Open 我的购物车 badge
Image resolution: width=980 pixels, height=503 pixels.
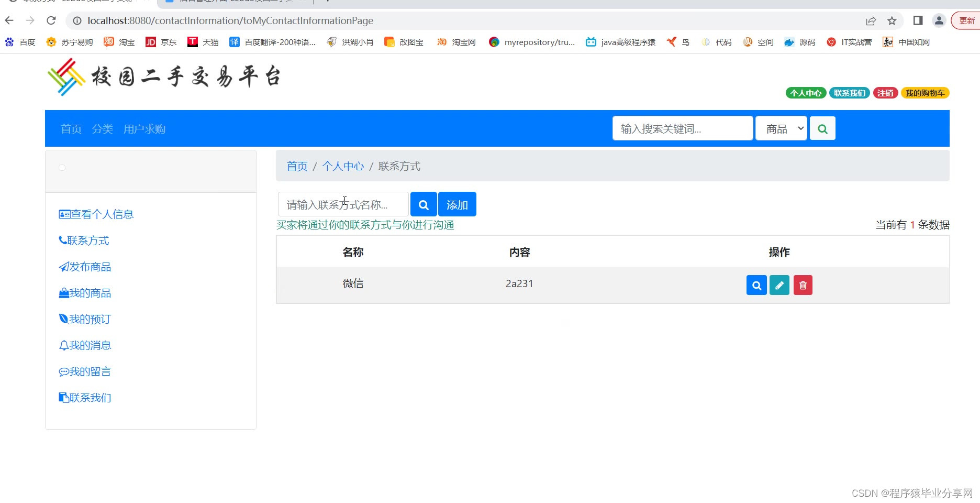coord(925,93)
